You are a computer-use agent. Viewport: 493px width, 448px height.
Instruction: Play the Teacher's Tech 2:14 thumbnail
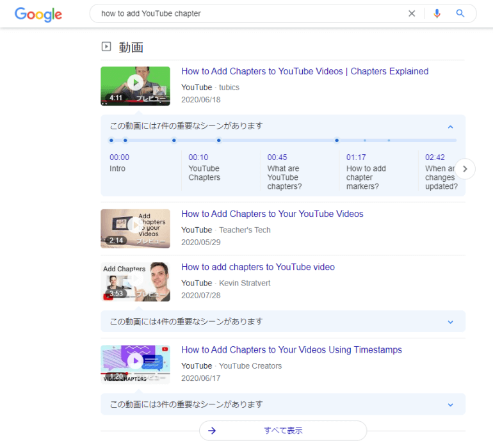point(135,228)
